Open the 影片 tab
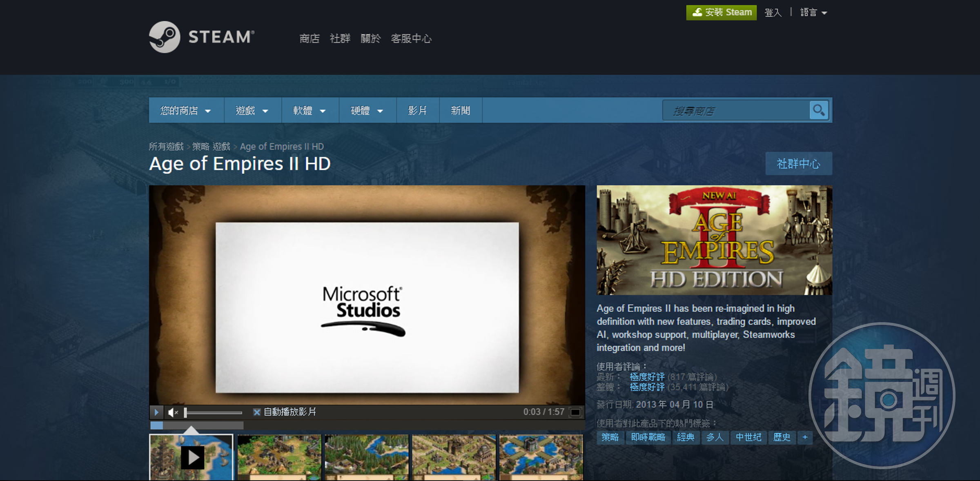 (418, 111)
